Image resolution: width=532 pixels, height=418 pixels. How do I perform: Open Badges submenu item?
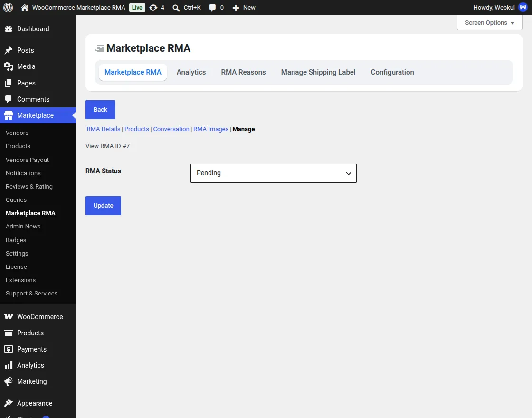16,240
